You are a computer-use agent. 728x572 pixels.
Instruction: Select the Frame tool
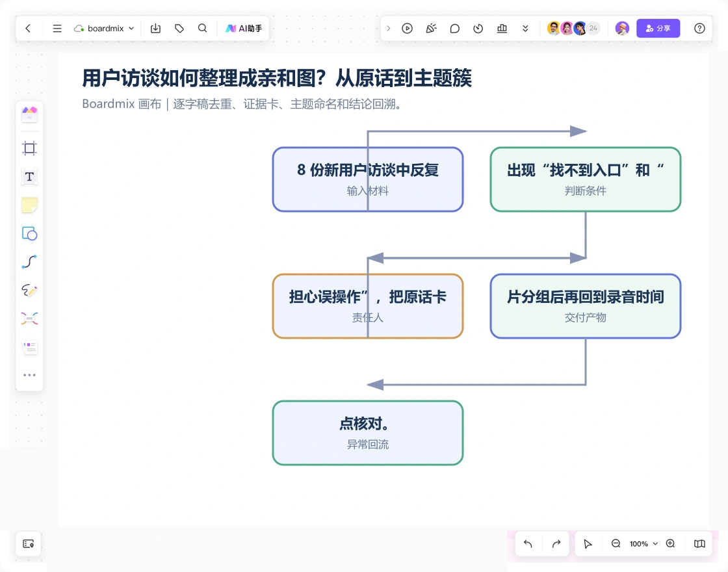(x=29, y=148)
